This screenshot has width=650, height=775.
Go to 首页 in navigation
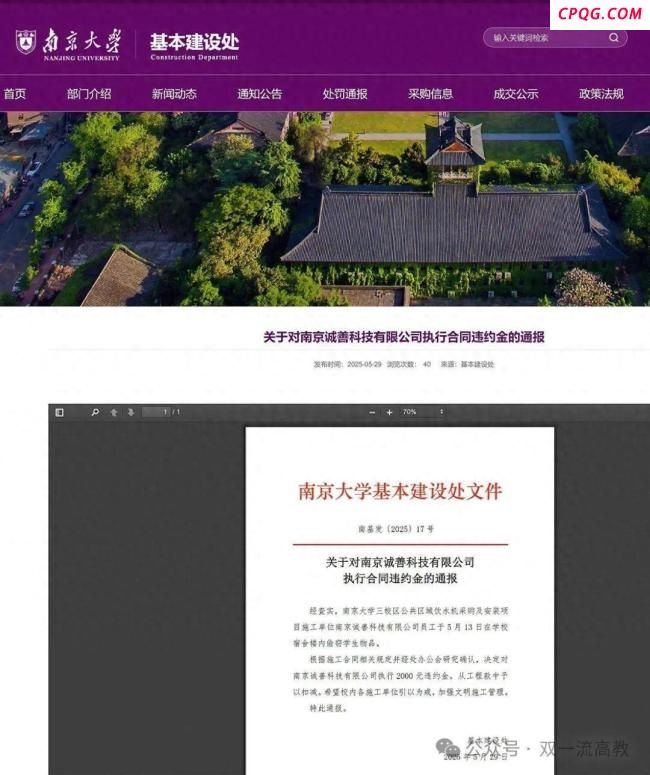(14, 93)
